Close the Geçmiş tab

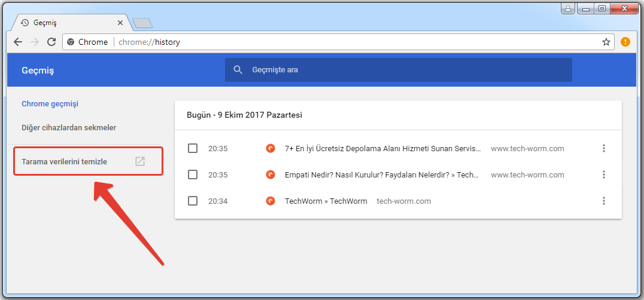(x=120, y=23)
